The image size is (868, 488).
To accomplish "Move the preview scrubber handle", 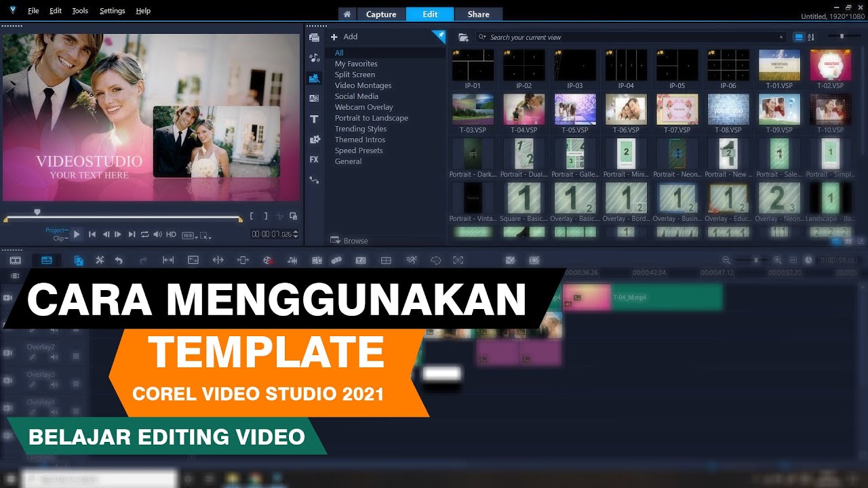I will [x=37, y=212].
